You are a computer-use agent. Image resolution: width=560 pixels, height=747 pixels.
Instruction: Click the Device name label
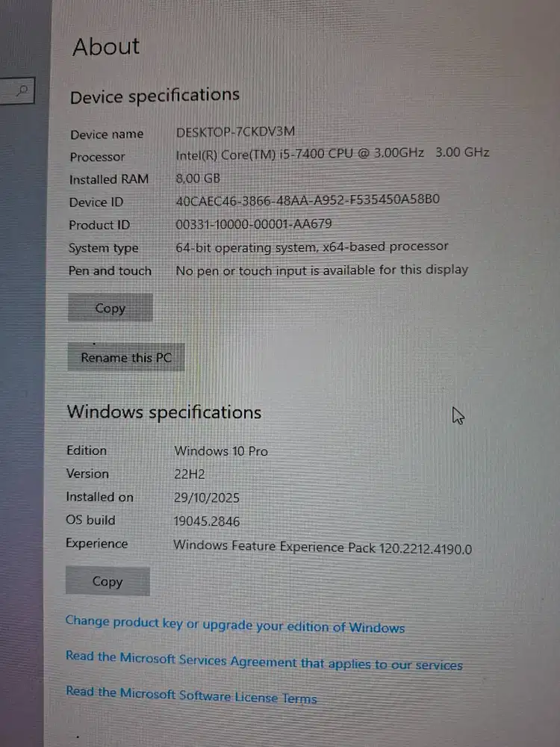click(107, 134)
